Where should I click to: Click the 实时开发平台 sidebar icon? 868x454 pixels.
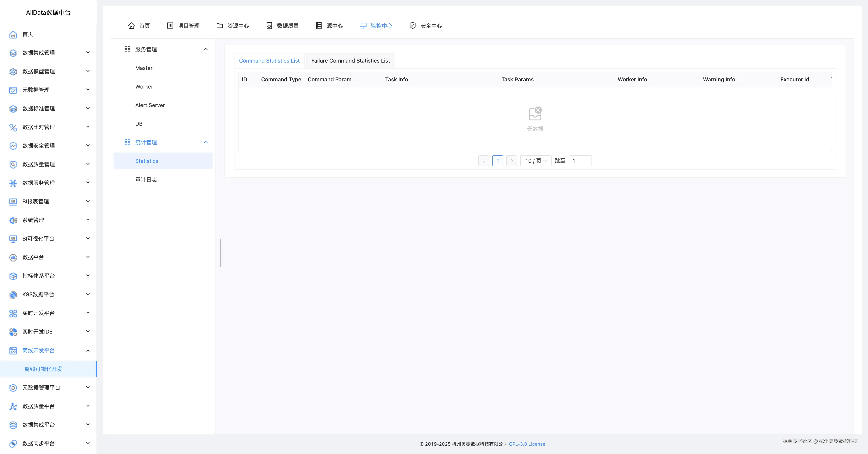coord(13,313)
